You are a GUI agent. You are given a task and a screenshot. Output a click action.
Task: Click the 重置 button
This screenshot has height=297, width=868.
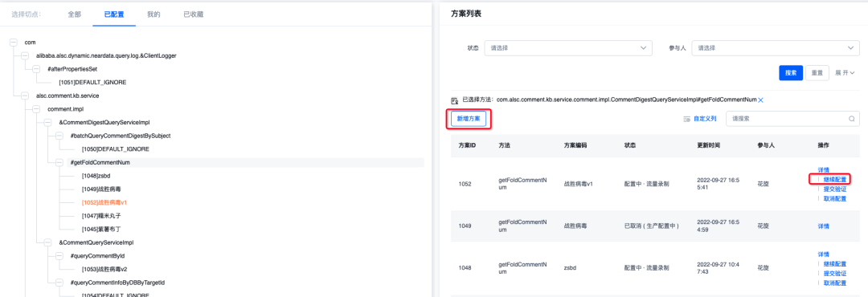coord(817,73)
